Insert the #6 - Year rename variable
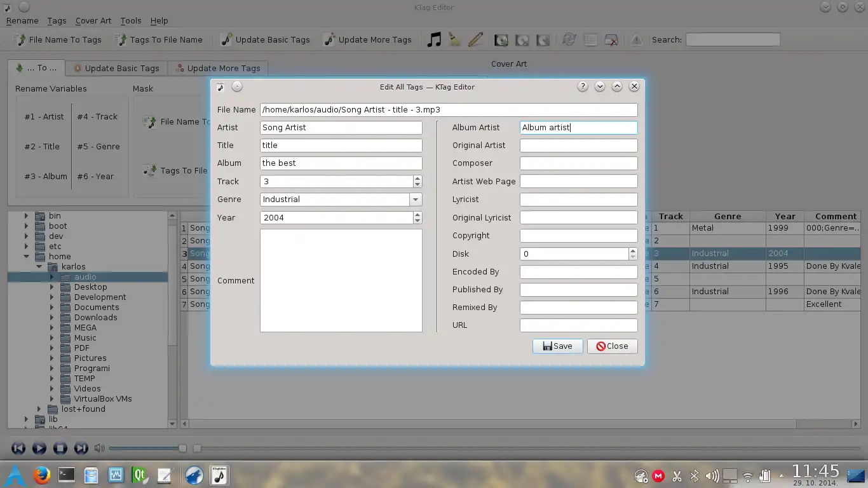868x488 pixels. tap(95, 177)
